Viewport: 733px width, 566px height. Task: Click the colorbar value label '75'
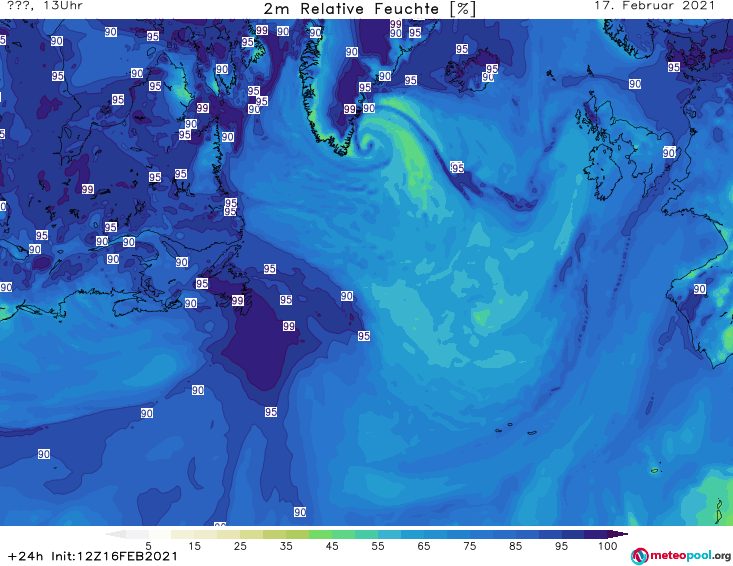click(469, 546)
